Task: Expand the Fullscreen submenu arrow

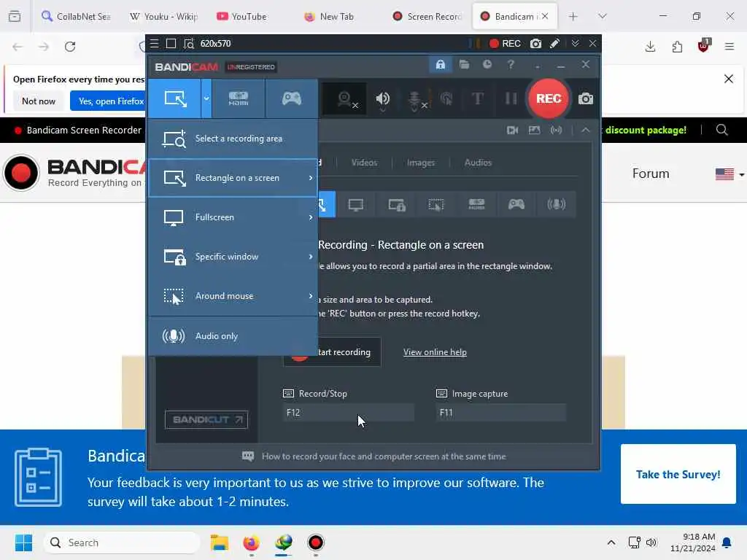Action: pyautogui.click(x=311, y=217)
